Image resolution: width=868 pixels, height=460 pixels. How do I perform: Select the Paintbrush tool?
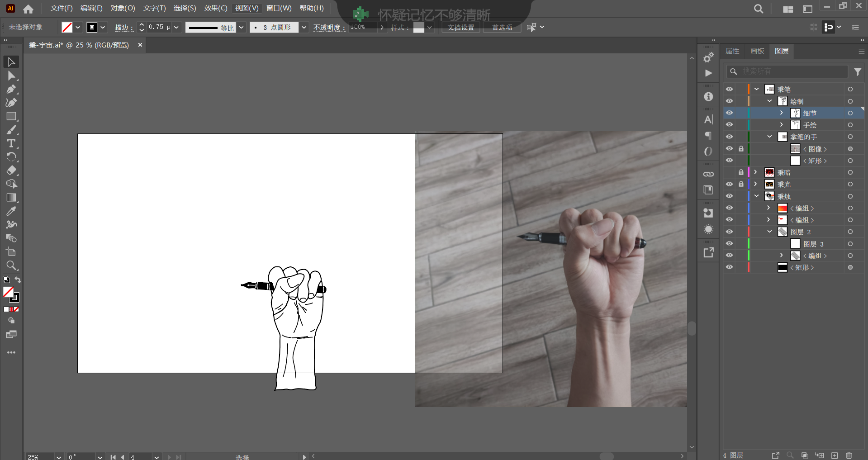(11, 130)
